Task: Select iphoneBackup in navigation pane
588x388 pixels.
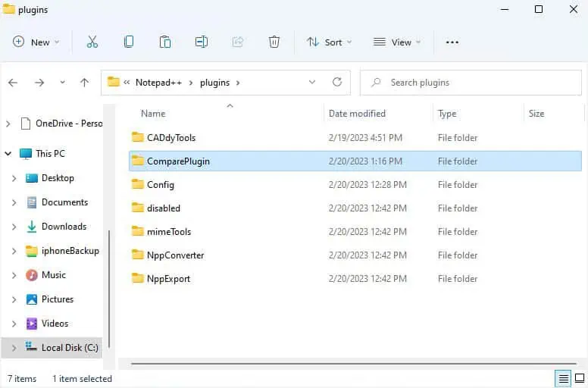Action: (x=70, y=251)
